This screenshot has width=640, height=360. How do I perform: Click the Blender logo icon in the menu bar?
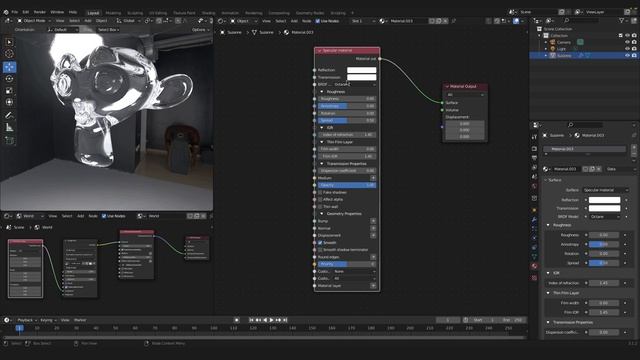pyautogui.click(x=6, y=12)
